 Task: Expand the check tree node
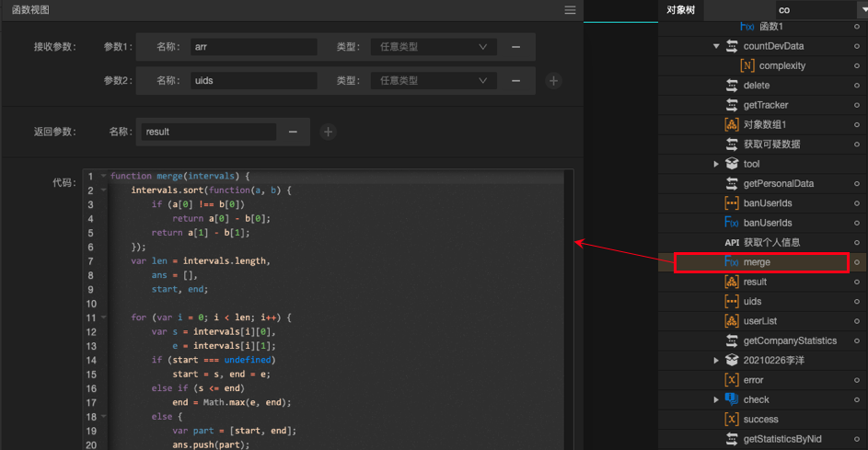(716, 399)
